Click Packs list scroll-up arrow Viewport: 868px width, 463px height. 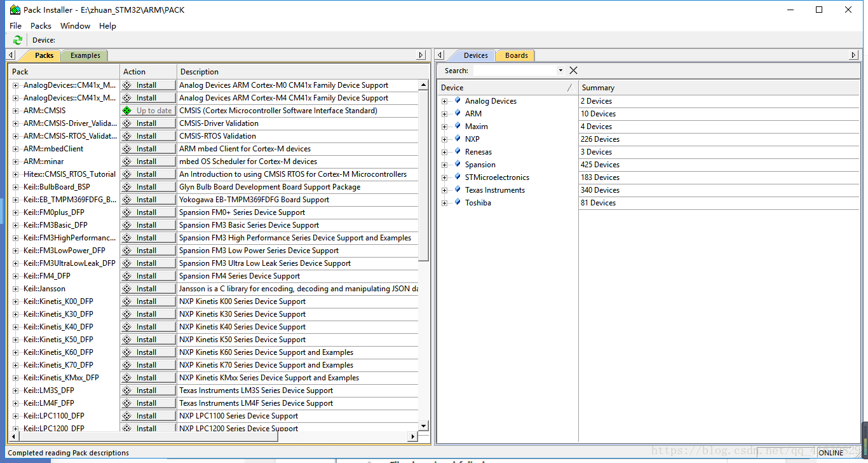423,85
